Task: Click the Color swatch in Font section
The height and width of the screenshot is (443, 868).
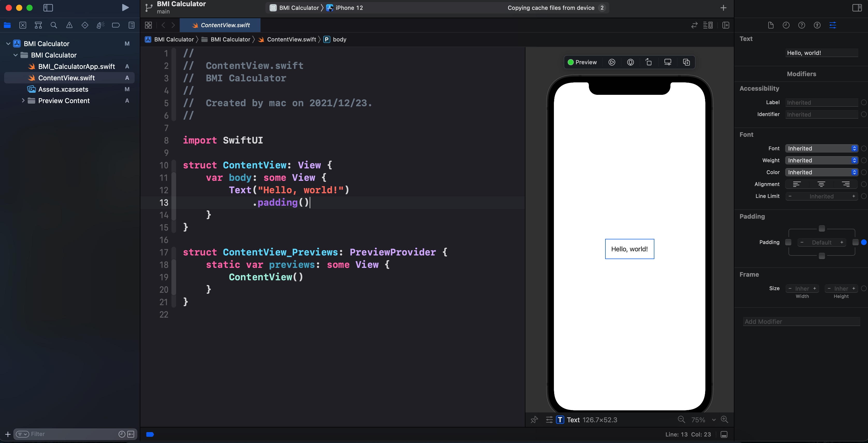Action: point(864,172)
